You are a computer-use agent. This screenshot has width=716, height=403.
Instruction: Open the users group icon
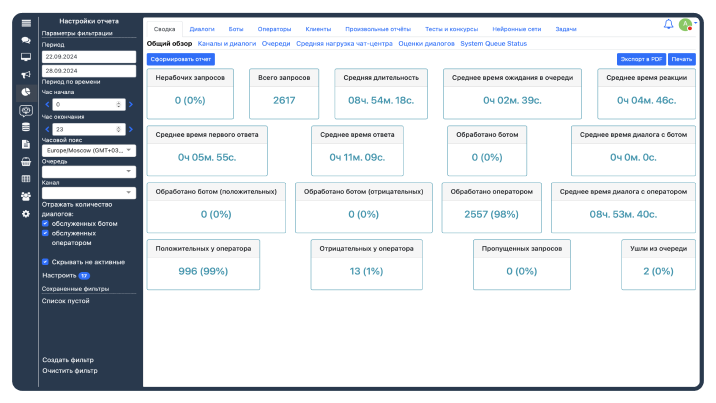click(26, 196)
